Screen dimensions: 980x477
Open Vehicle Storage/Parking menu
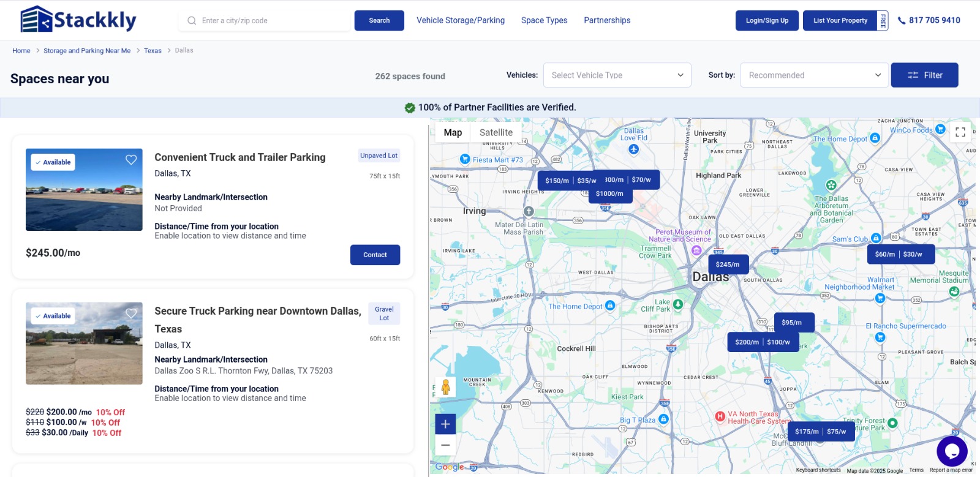(x=461, y=20)
